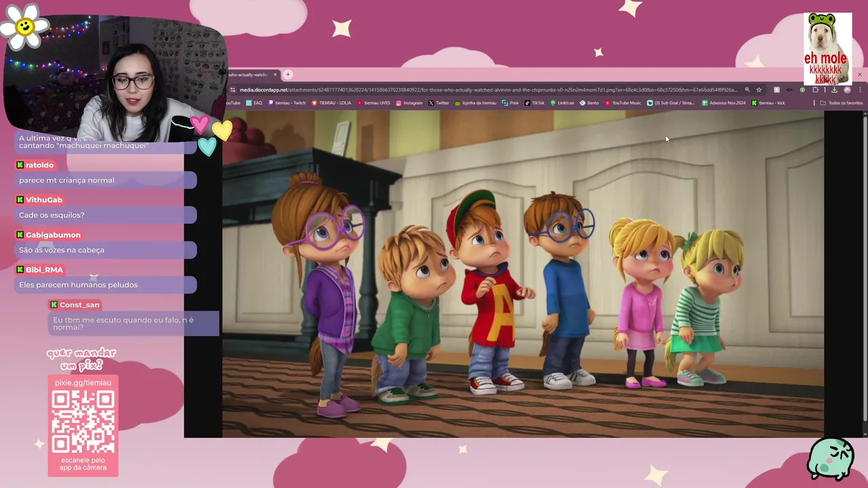This screenshot has width=868, height=488.
Task: Open the Pixie bookmark
Action: (510, 103)
